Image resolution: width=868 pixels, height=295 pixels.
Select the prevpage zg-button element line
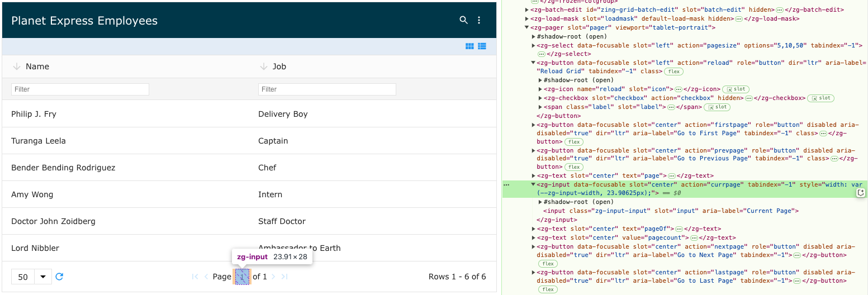point(696,159)
